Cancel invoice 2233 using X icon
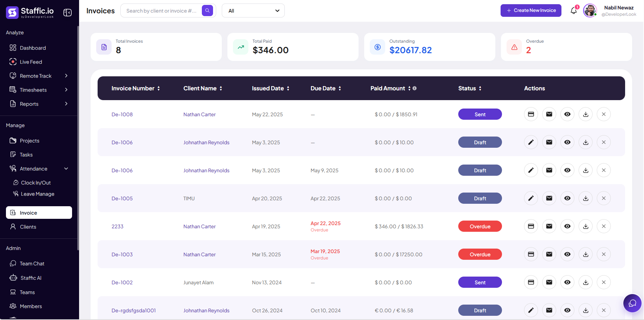The image size is (644, 320). click(x=604, y=226)
